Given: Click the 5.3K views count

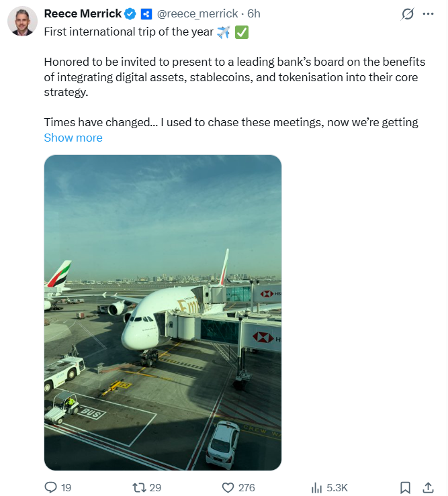Looking at the screenshot, I should (x=337, y=487).
